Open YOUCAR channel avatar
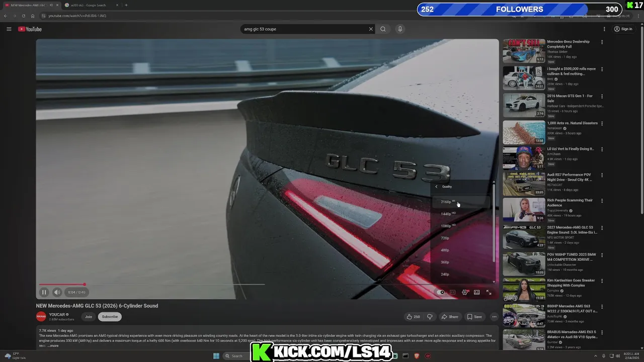The width and height of the screenshot is (644, 362). pyautogui.click(x=41, y=317)
